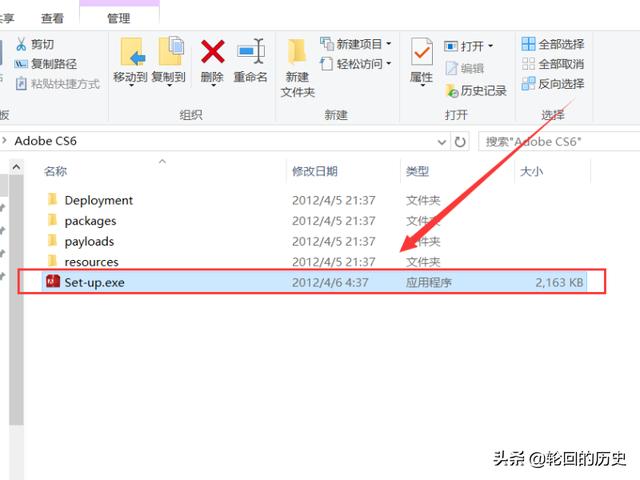Click the 剪切 text label

pyautogui.click(x=43, y=44)
